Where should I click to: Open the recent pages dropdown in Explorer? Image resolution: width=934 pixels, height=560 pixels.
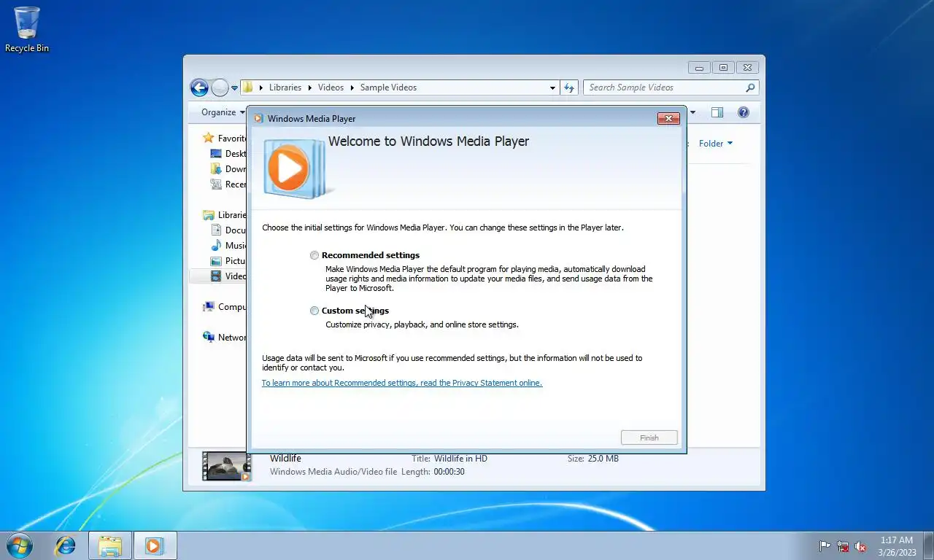(x=234, y=87)
